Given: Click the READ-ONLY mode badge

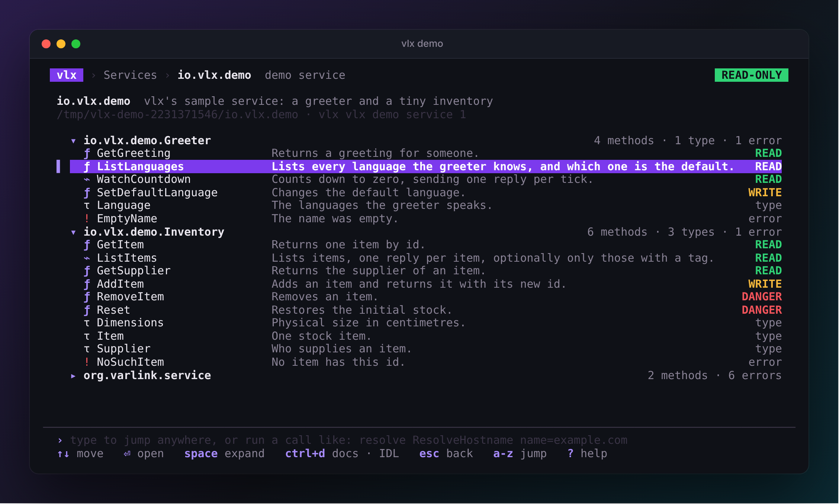Looking at the screenshot, I should (x=751, y=75).
